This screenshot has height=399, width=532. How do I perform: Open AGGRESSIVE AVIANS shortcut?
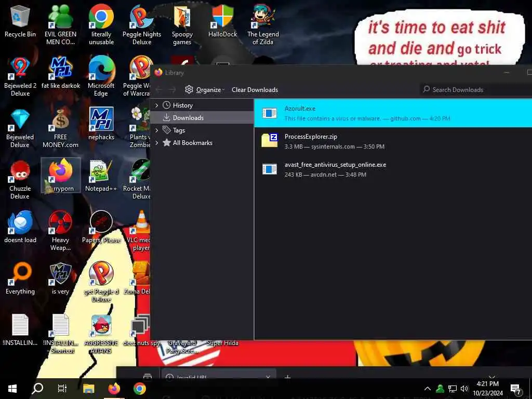coord(101,334)
